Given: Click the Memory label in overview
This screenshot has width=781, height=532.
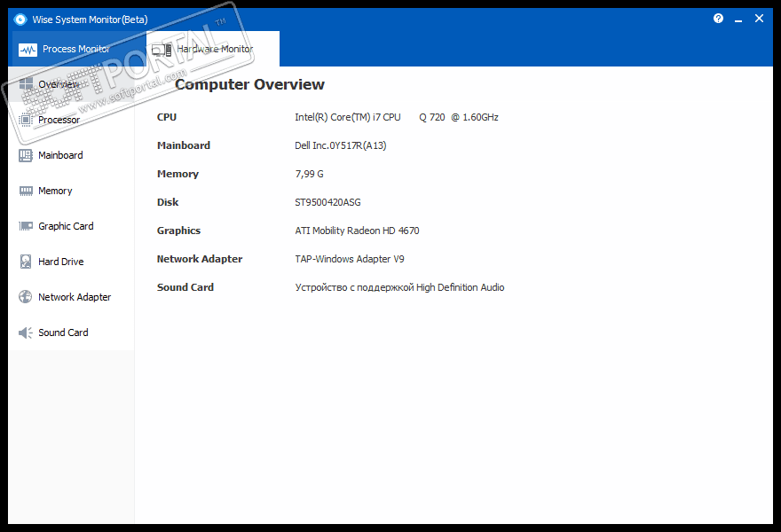Looking at the screenshot, I should [x=177, y=174].
